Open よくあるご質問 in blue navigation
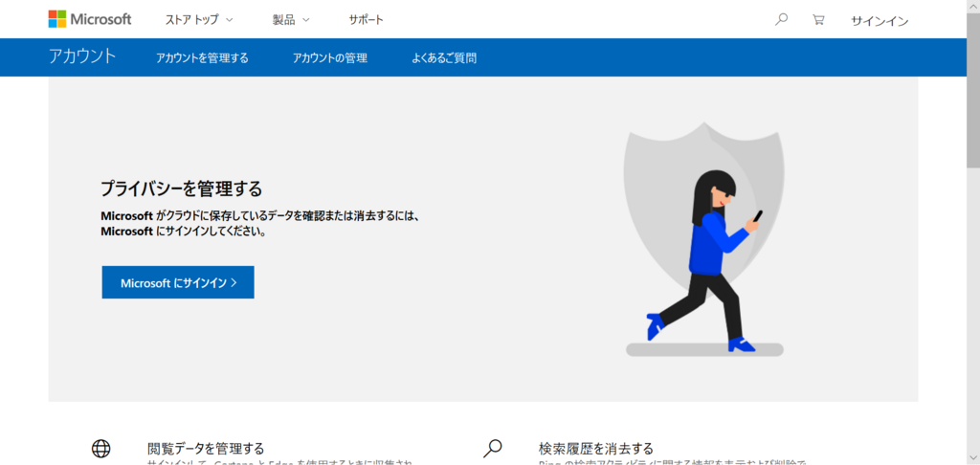This screenshot has width=980, height=465. click(444, 58)
